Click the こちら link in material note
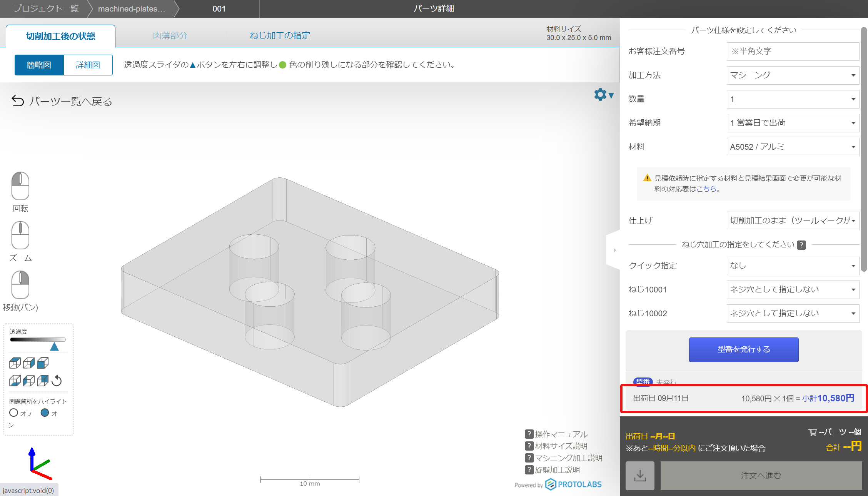868x496 pixels. tap(706, 189)
